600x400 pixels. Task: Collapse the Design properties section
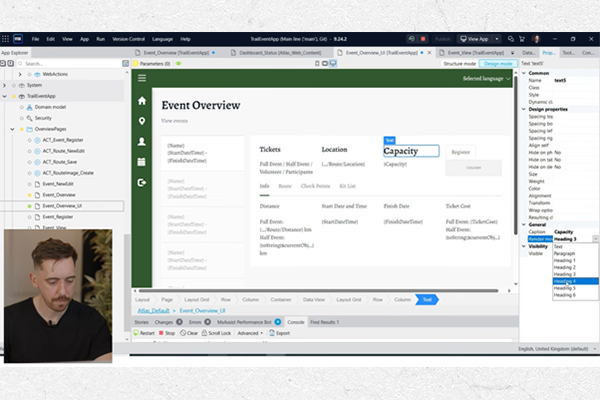tap(524, 109)
